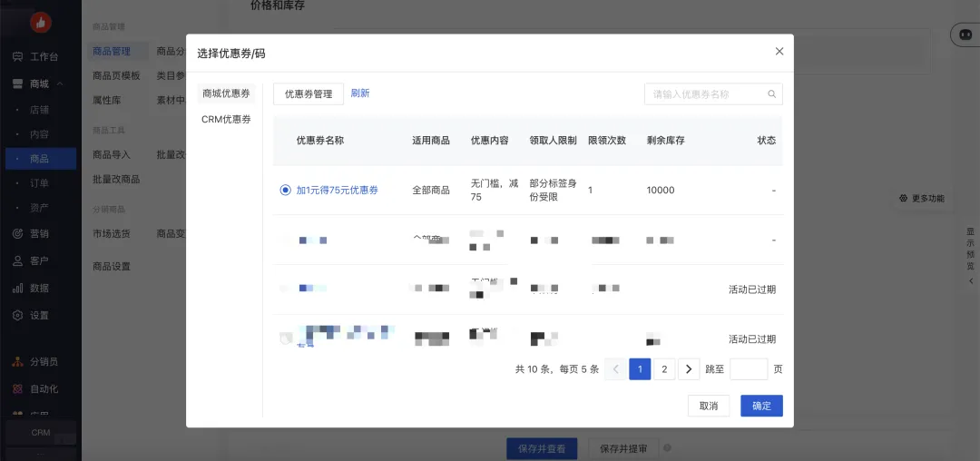Click the 确定 button
980x461 pixels.
(x=761, y=406)
